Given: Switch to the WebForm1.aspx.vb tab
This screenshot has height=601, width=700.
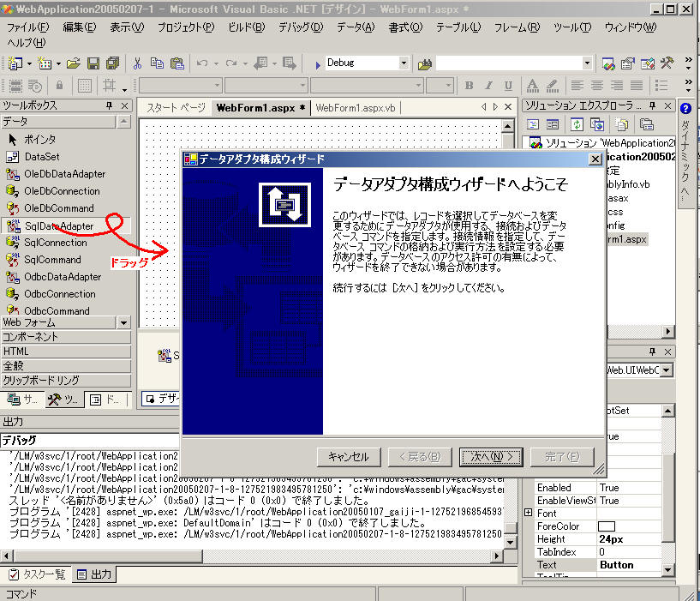Looking at the screenshot, I should 356,108.
